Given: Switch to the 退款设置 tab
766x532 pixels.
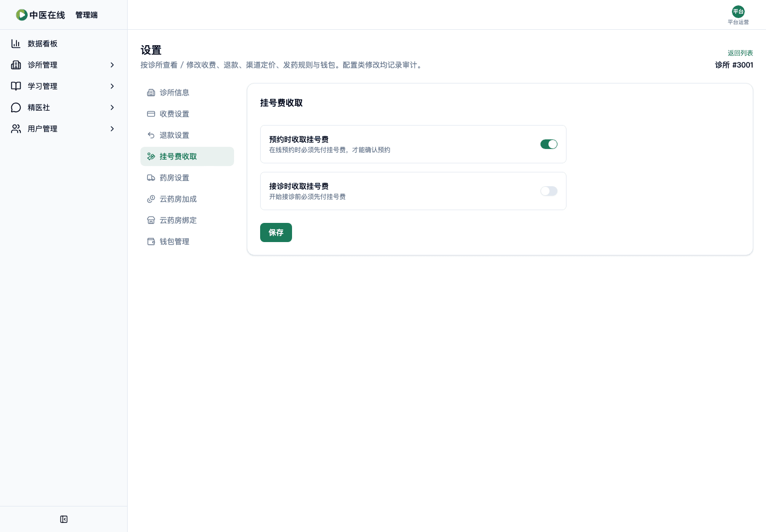Looking at the screenshot, I should pos(187,135).
